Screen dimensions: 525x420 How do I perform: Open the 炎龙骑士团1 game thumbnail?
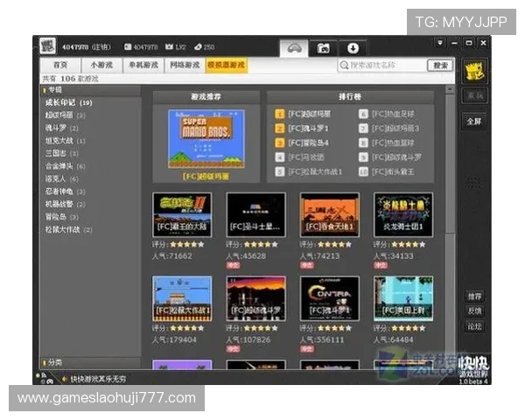(403, 214)
